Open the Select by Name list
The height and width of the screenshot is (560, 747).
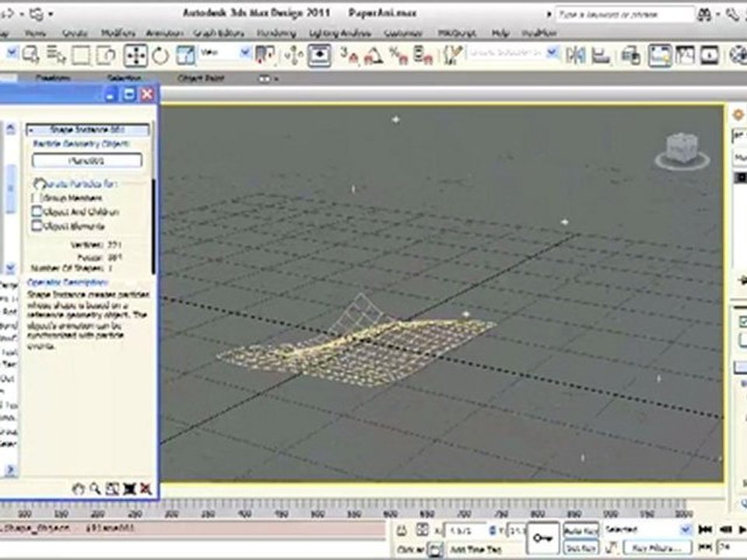[56, 55]
